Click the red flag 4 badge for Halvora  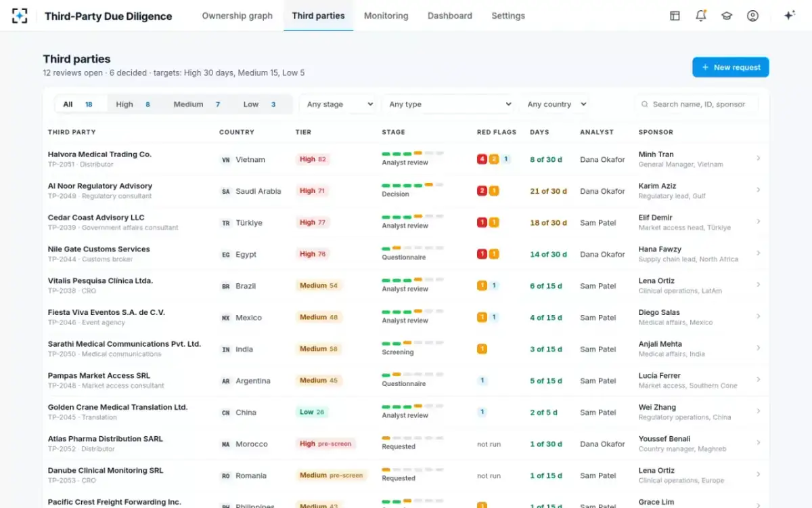pos(482,159)
